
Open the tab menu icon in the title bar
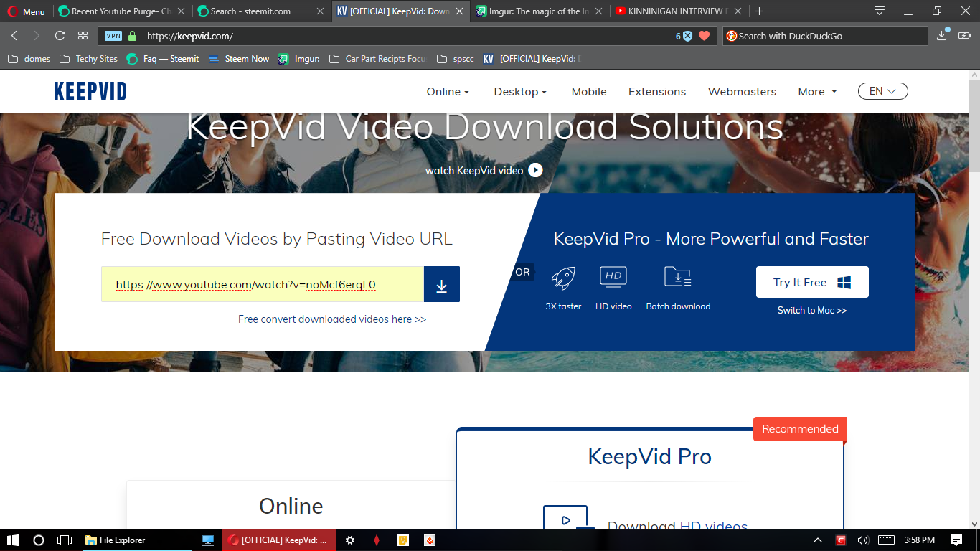(x=880, y=11)
